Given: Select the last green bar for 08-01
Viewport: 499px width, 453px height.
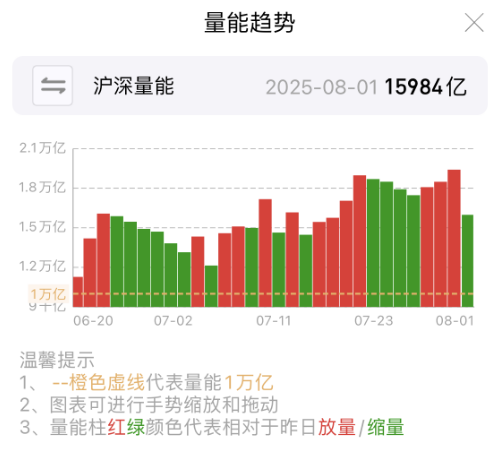Looking at the screenshot, I should [x=467, y=261].
